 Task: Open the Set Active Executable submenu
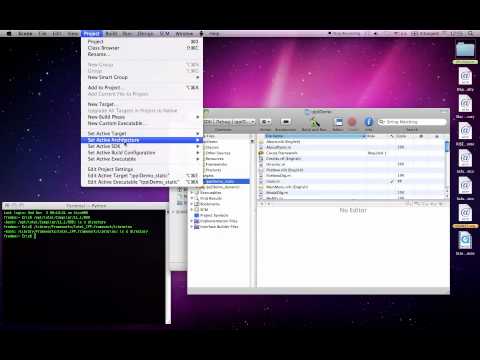[143, 159]
